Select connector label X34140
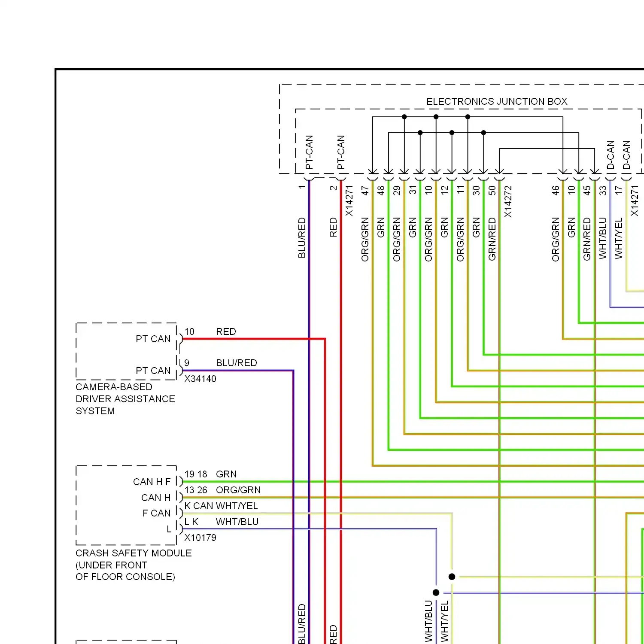Viewport: 644px width, 644px height. pos(200,379)
